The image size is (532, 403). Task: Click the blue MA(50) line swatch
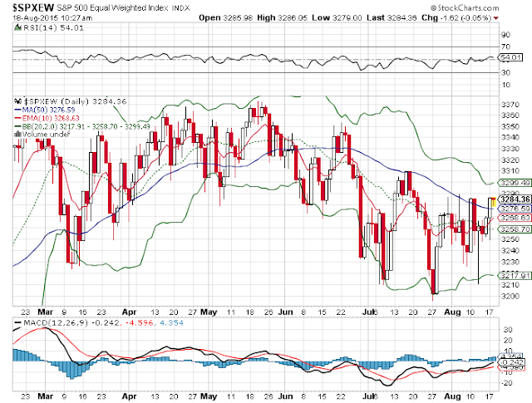pos(17,110)
